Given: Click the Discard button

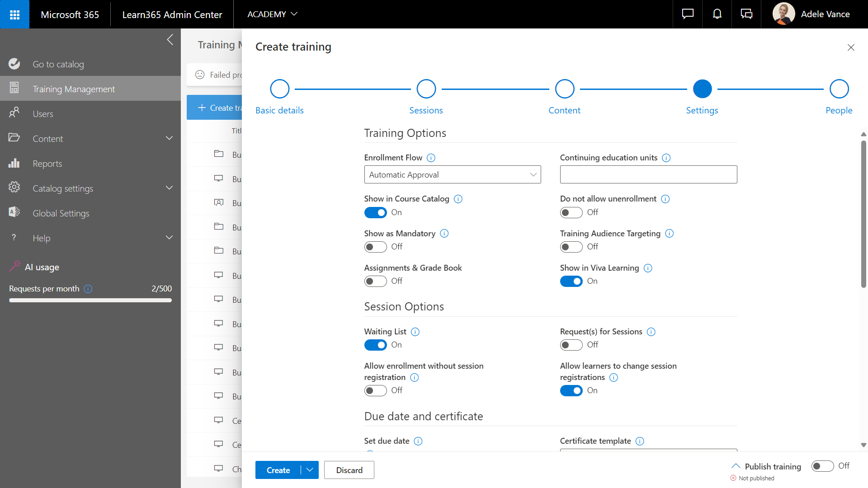Looking at the screenshot, I should coord(349,470).
